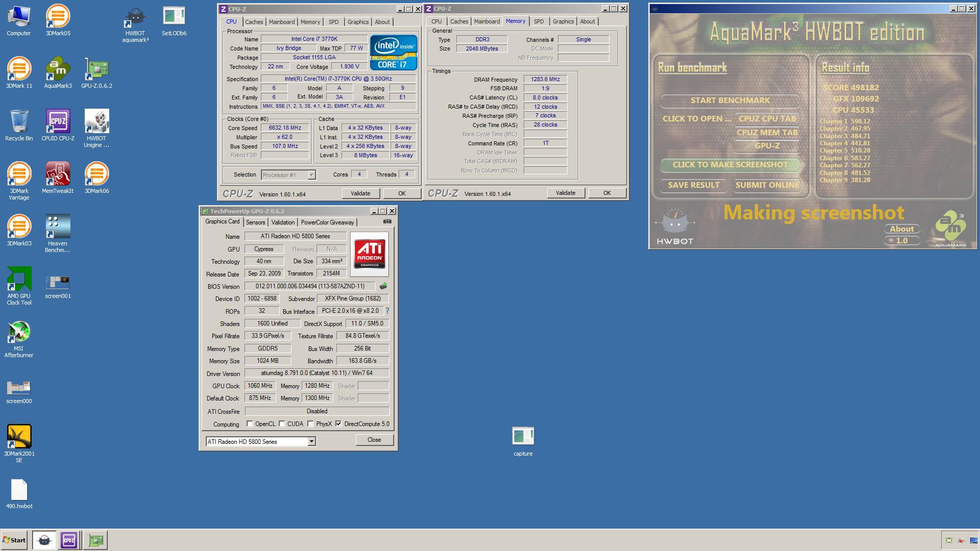
Task: Click the DRAM Frequency value field
Action: coord(545,80)
